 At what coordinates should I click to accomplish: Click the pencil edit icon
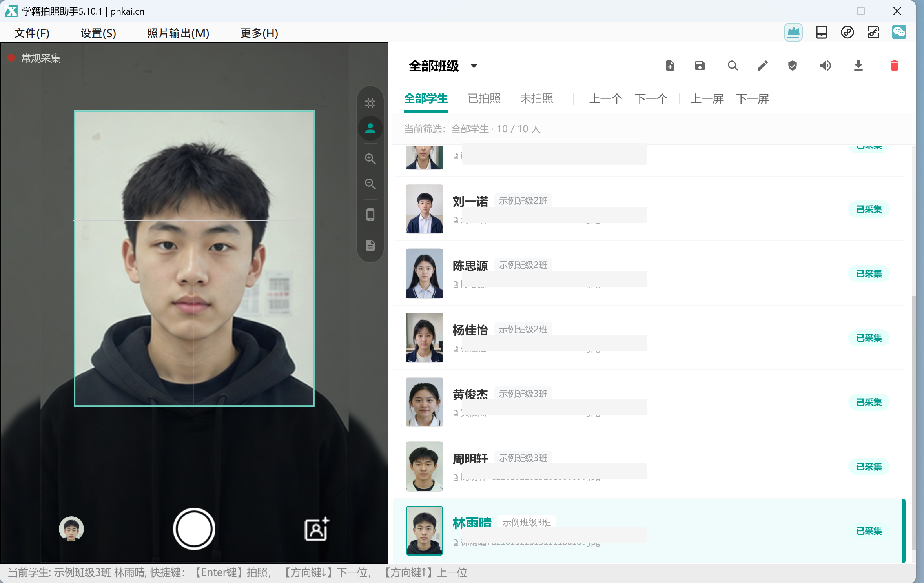[x=762, y=66]
